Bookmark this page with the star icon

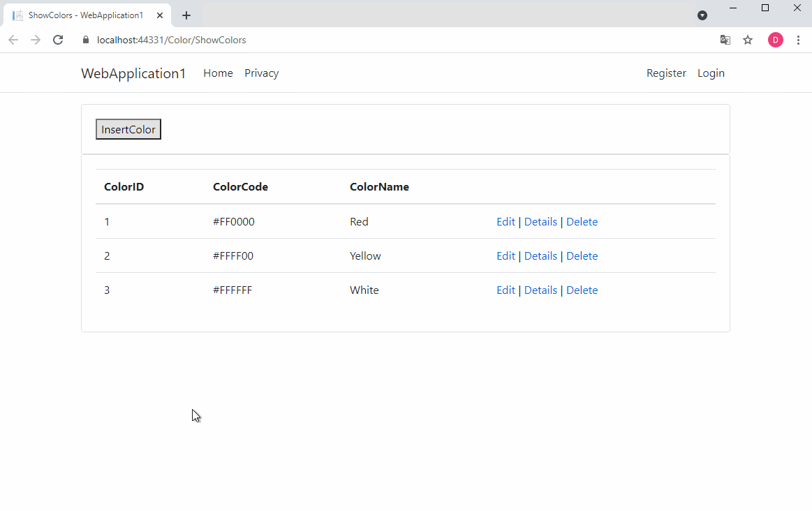click(x=748, y=40)
